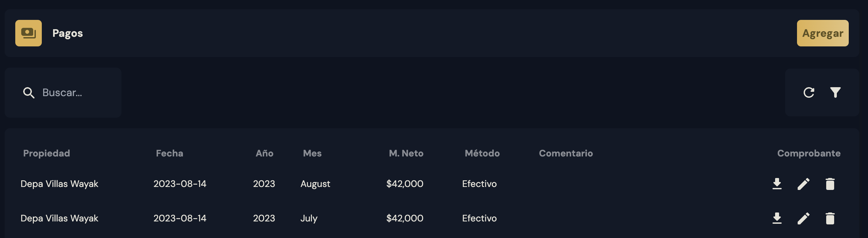Download the July payment receipt
Image resolution: width=868 pixels, height=238 pixels.
777,218
